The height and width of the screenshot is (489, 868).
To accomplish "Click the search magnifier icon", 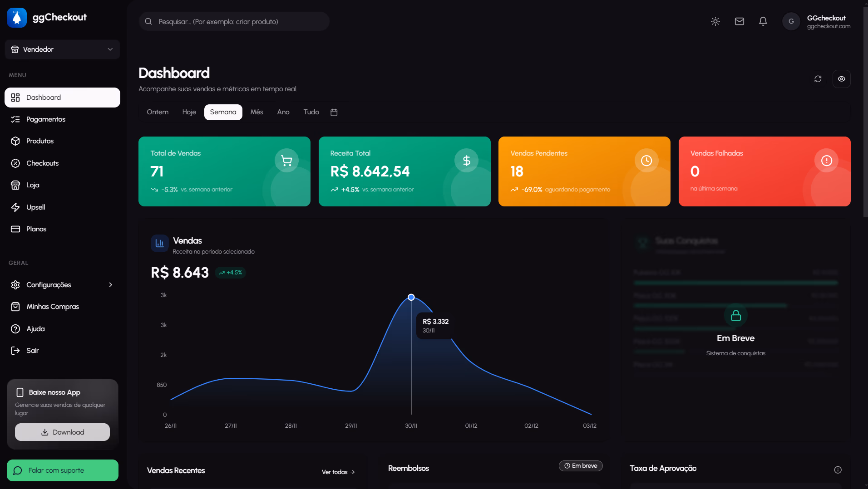I will [148, 21].
